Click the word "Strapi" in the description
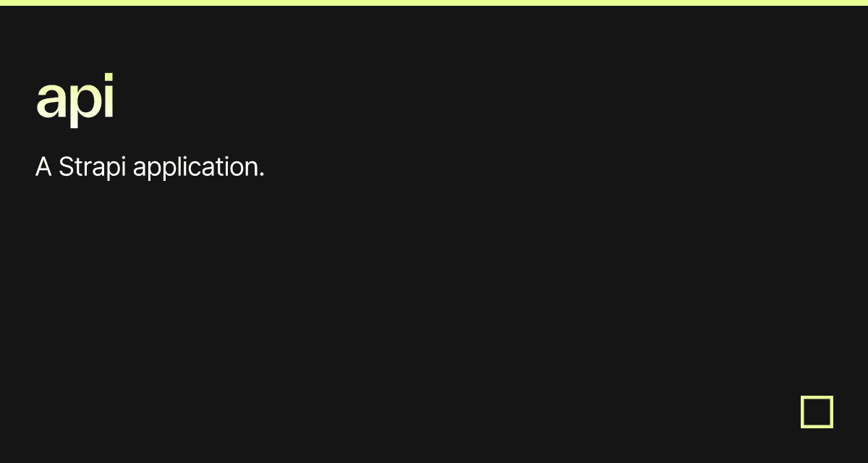Screen dimensions: 868x463 93,168
